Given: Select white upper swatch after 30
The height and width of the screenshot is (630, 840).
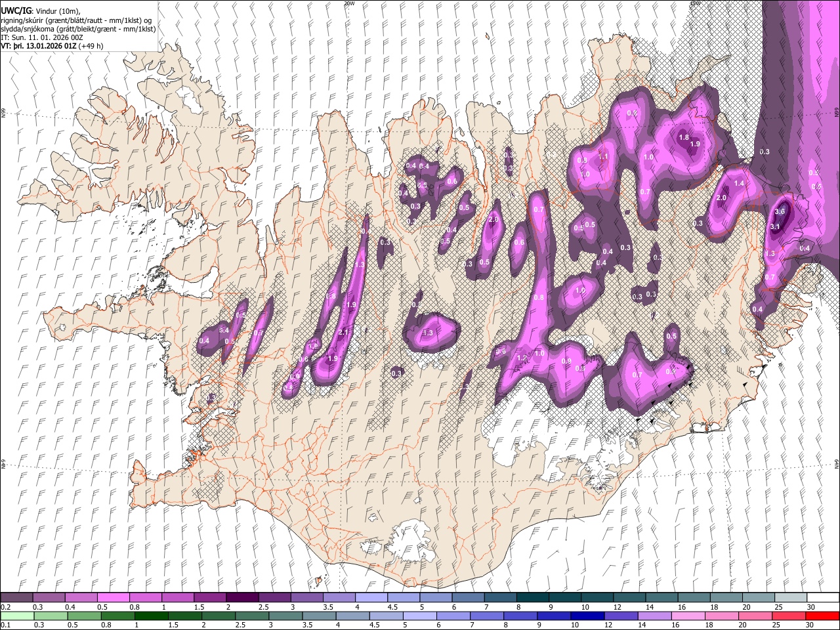Looking at the screenshot, I should pyautogui.click(x=823, y=597).
